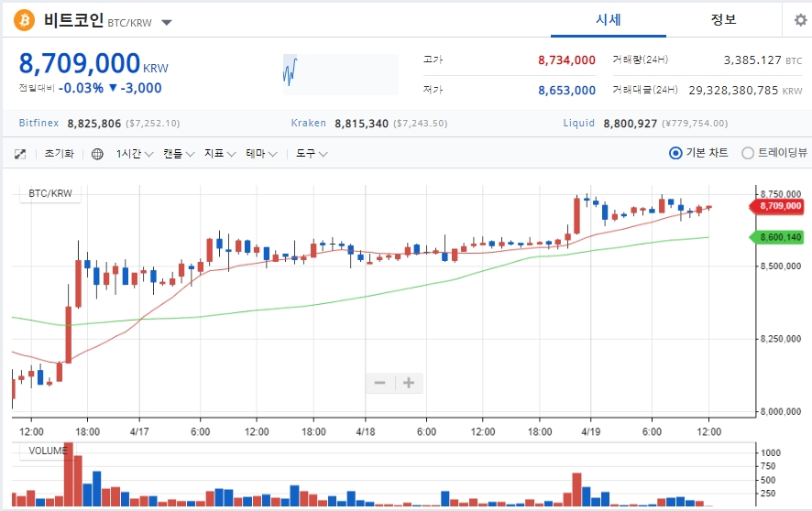Open the BTC/KRW market selector dropdown arrow
Image resolution: width=812 pixels, height=511 pixels.
tap(166, 22)
